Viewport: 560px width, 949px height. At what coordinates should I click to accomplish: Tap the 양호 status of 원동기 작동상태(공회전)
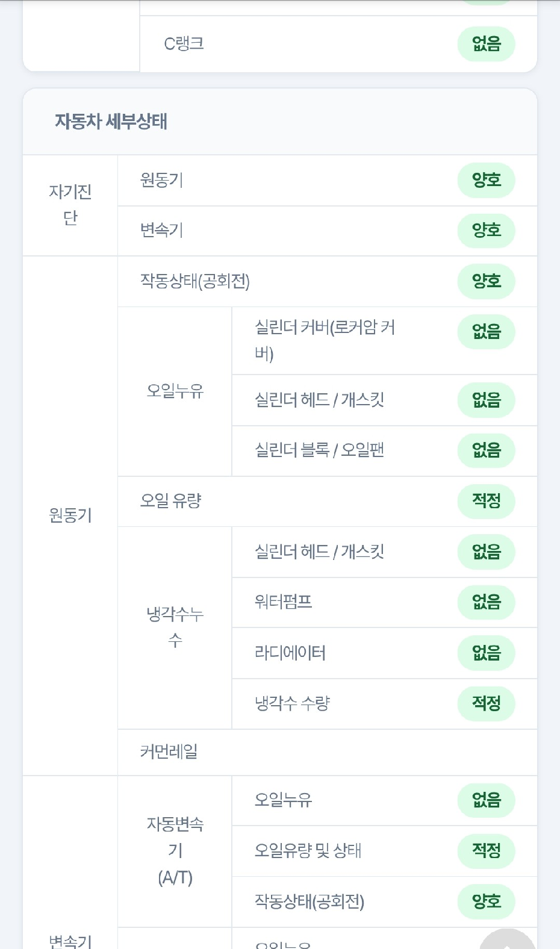(x=486, y=281)
